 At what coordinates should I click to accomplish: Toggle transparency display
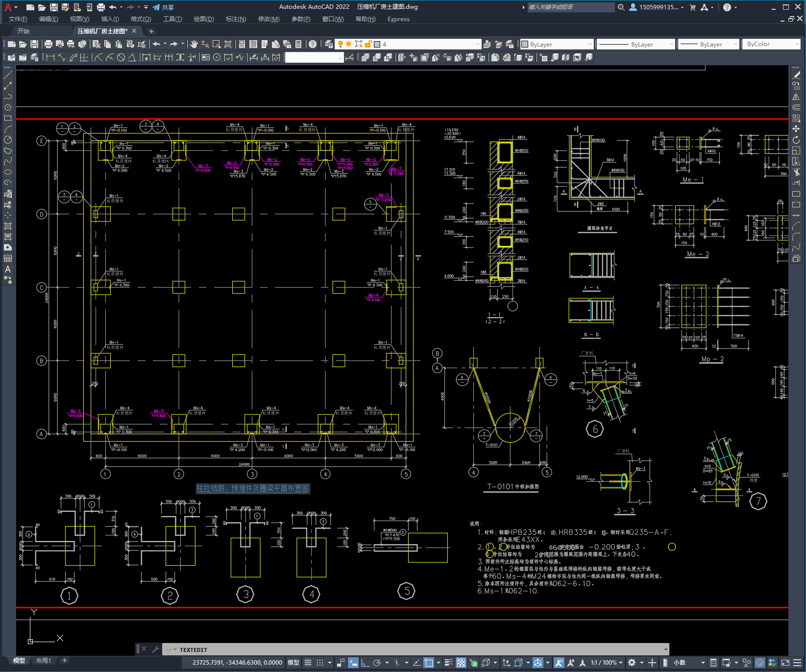click(461, 663)
